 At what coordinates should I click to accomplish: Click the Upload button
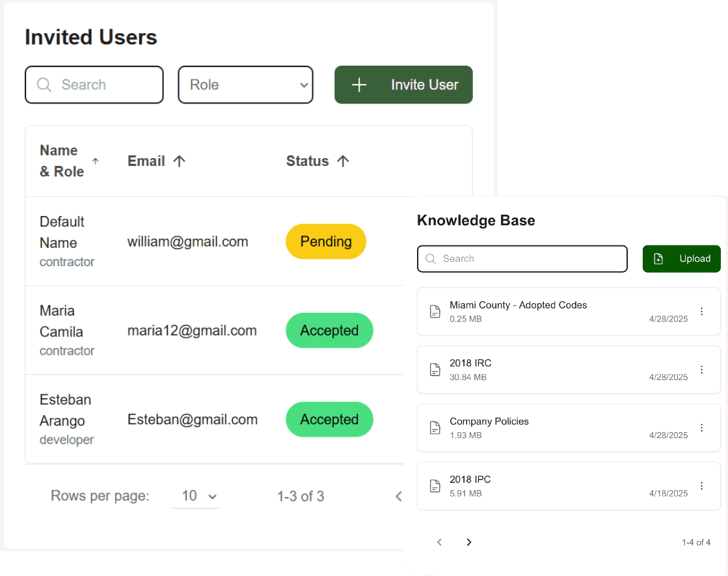point(681,258)
